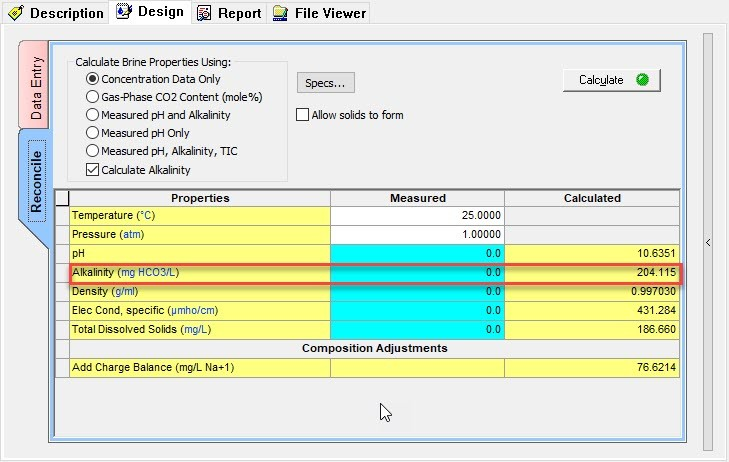
Task: Click the green status light on Calculate
Action: (x=643, y=80)
